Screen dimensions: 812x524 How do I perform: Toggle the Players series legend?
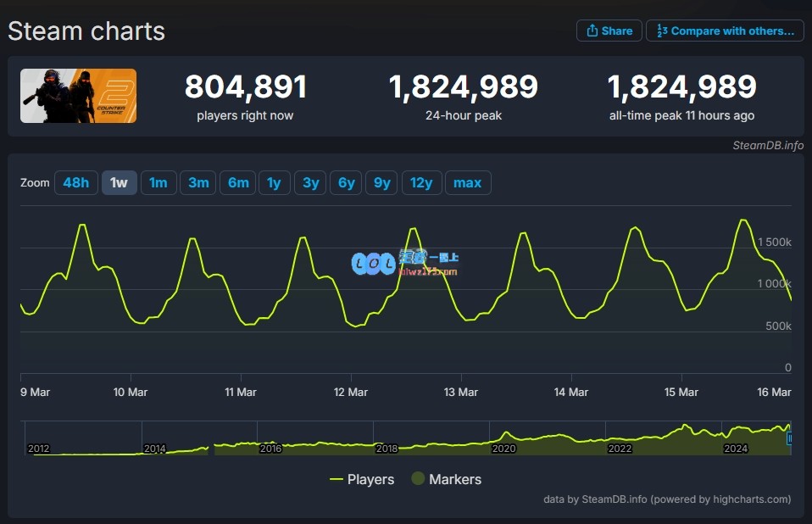pyautogui.click(x=362, y=479)
